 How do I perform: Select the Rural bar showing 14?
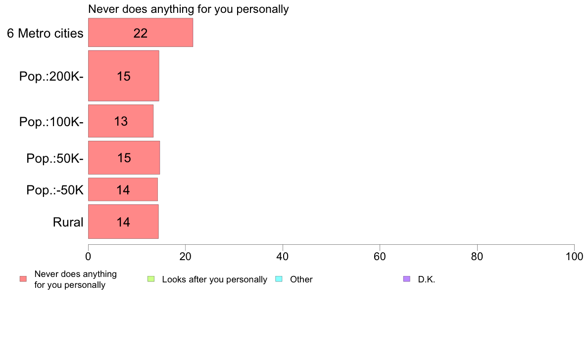[x=123, y=222]
